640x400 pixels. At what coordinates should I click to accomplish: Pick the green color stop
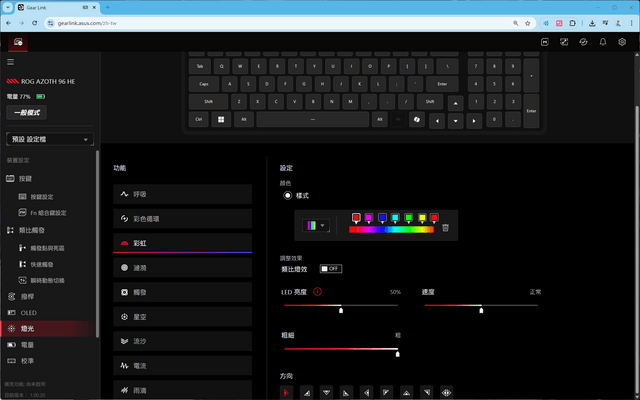(409, 218)
